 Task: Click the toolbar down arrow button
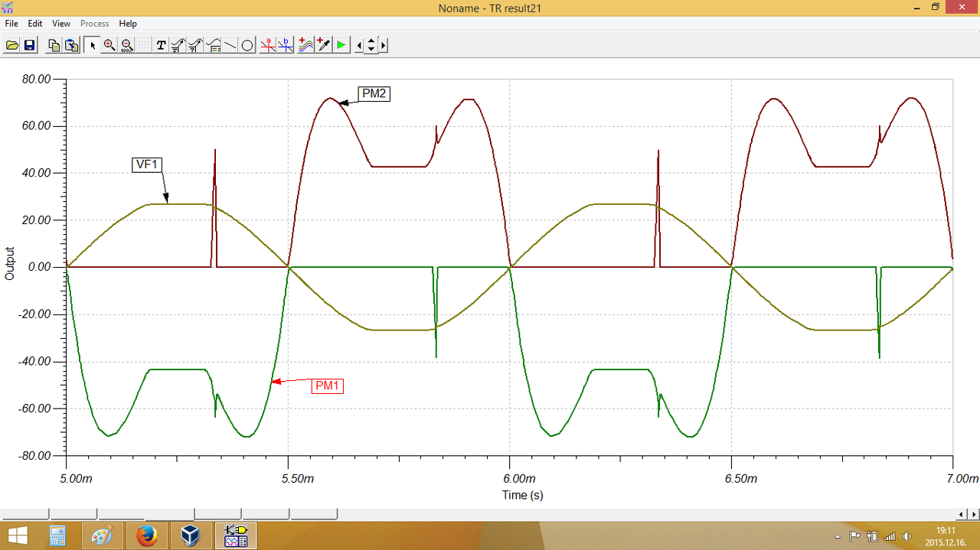tap(371, 49)
